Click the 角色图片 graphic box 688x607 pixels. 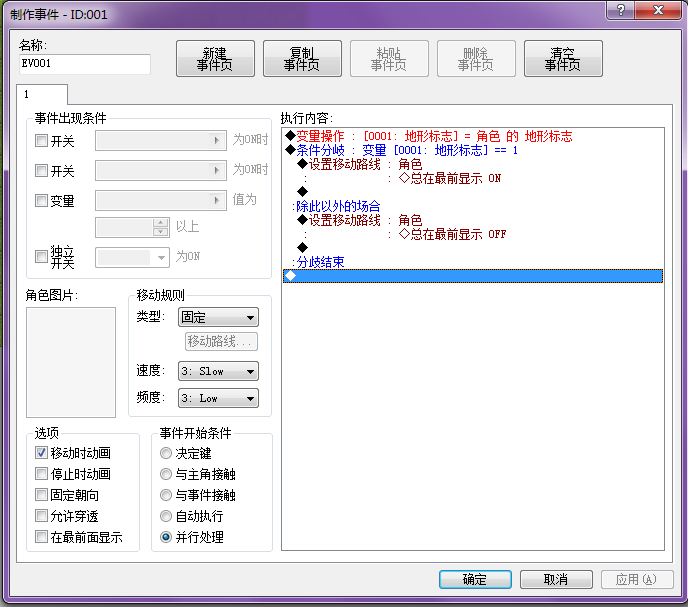[71, 363]
